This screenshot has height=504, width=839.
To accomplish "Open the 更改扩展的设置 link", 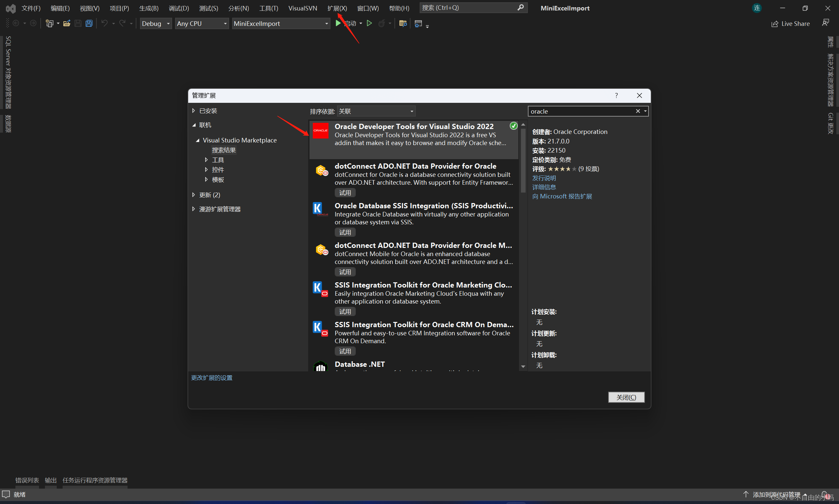I will coord(211,377).
